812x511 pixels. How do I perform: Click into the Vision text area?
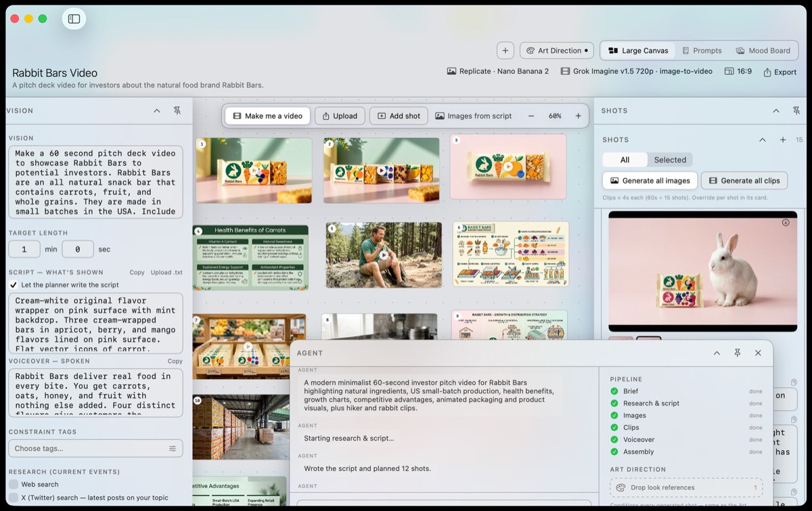95,182
